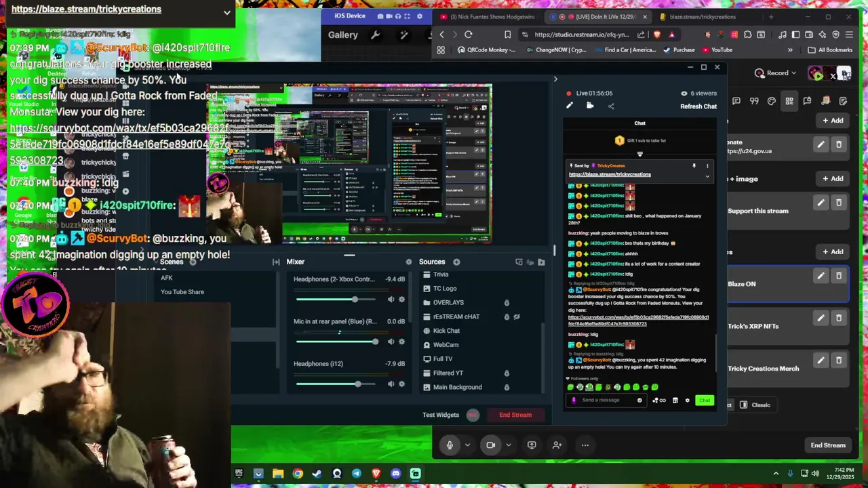Viewport: 868px width, 488px height.
Task: Open the QR code tab in Restream sidebar
Action: point(789,101)
